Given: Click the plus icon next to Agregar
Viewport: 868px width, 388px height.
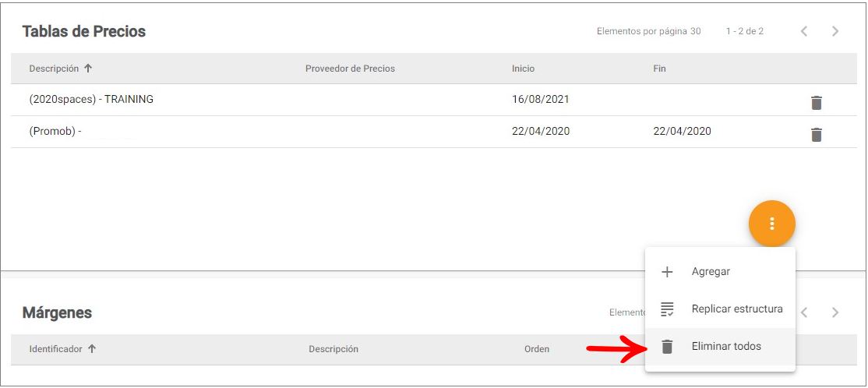Looking at the screenshot, I should point(668,272).
